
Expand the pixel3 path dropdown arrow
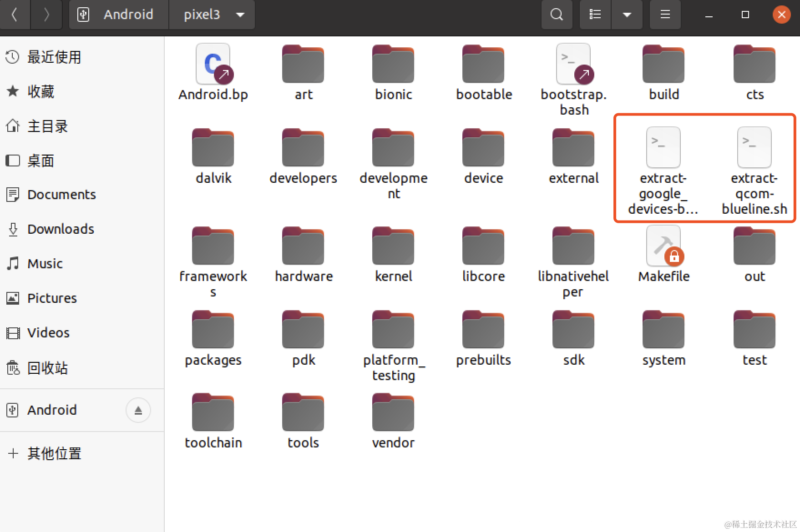point(240,15)
